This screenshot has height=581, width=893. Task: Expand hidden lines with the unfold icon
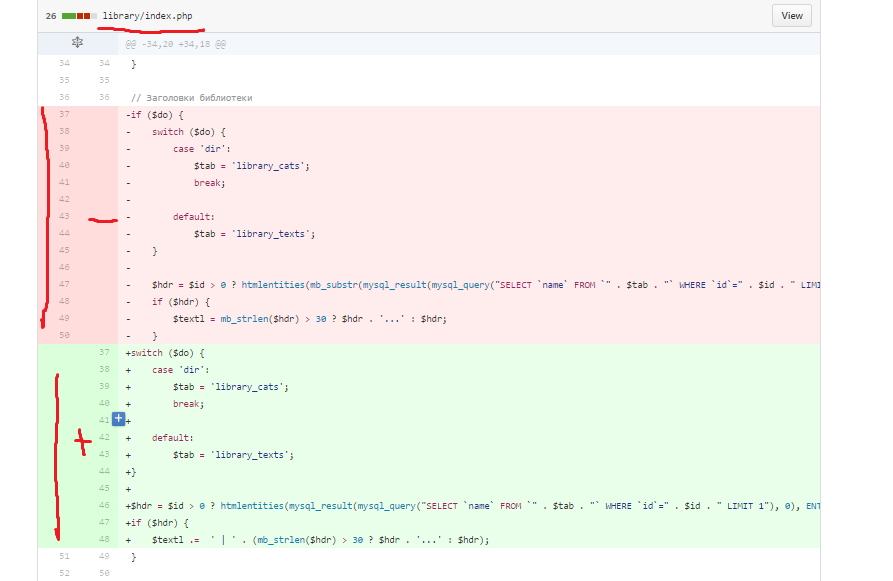(78, 43)
